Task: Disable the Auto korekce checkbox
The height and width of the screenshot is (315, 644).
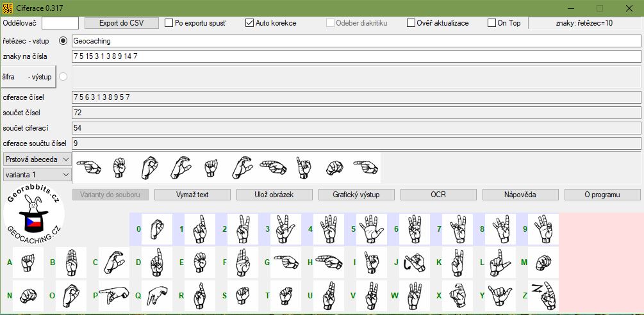Action: pyautogui.click(x=250, y=23)
